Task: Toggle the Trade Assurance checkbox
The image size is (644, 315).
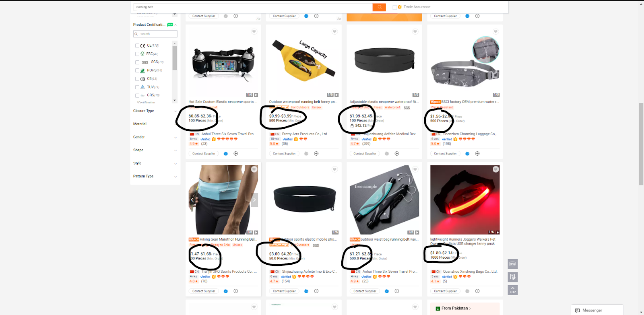Action: 394,7
